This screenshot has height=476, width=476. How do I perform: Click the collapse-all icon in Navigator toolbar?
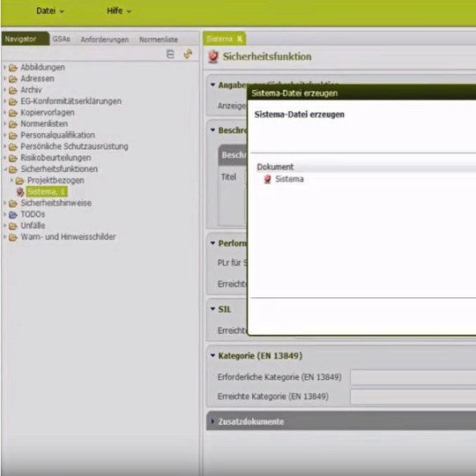[x=171, y=55]
